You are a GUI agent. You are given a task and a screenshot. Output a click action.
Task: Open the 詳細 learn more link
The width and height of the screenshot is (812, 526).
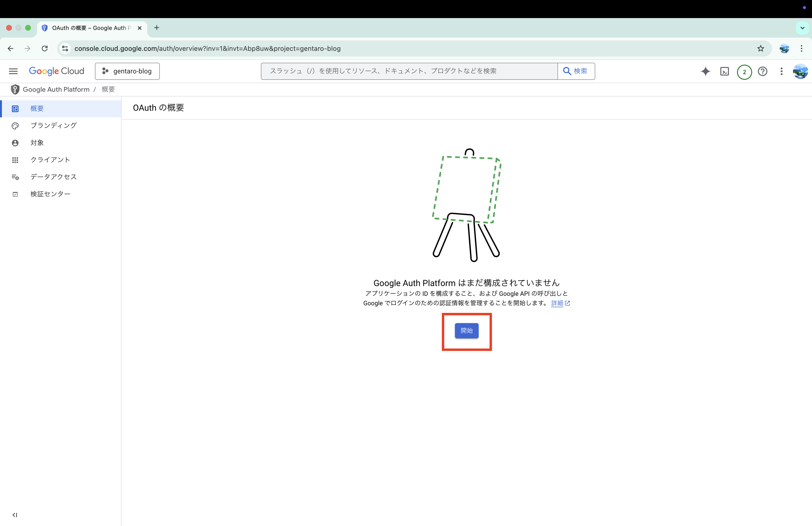(x=557, y=303)
